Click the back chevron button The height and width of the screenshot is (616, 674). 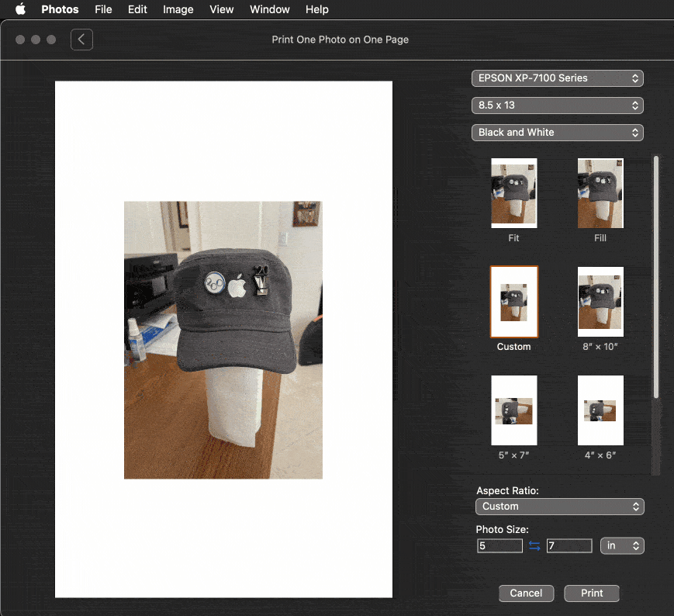[x=81, y=40]
